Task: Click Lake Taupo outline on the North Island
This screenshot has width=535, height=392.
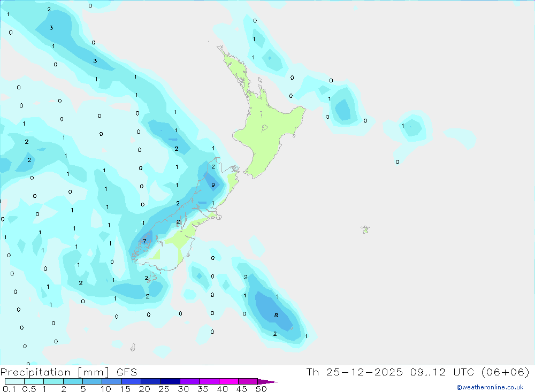Action: (264, 128)
